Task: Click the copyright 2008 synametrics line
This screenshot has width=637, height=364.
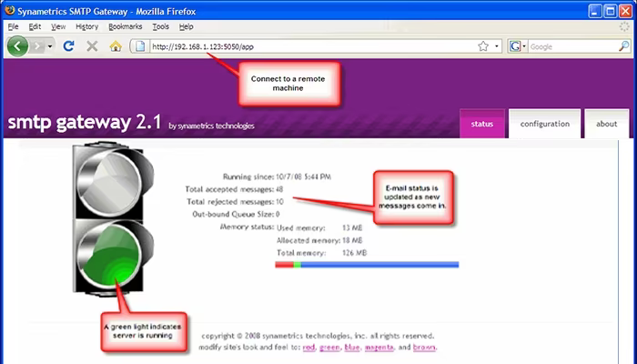Action: (x=318, y=336)
